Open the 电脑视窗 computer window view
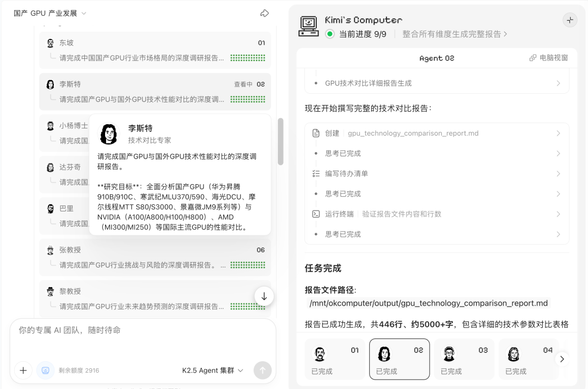Image resolution: width=588 pixels, height=389 pixels. coord(549,58)
